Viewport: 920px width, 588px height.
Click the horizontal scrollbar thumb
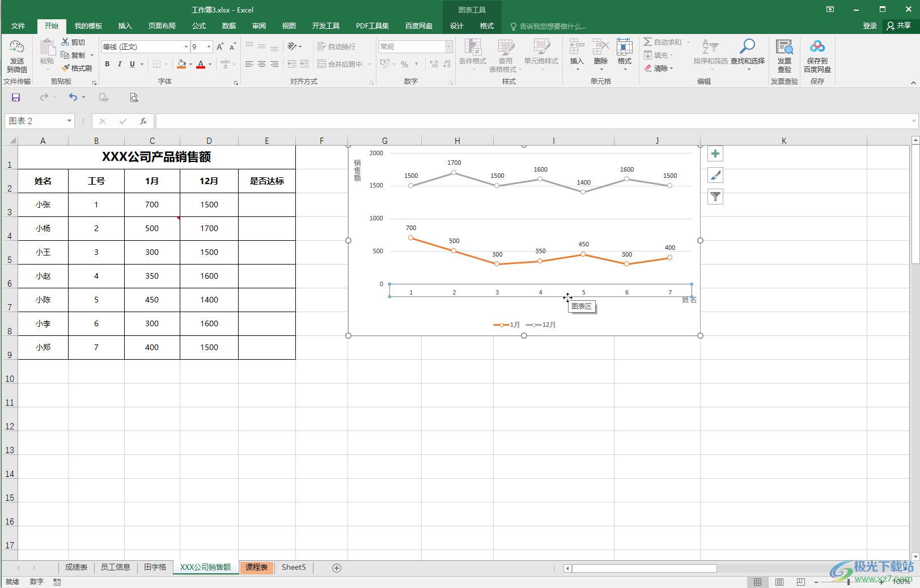pyautogui.click(x=645, y=568)
